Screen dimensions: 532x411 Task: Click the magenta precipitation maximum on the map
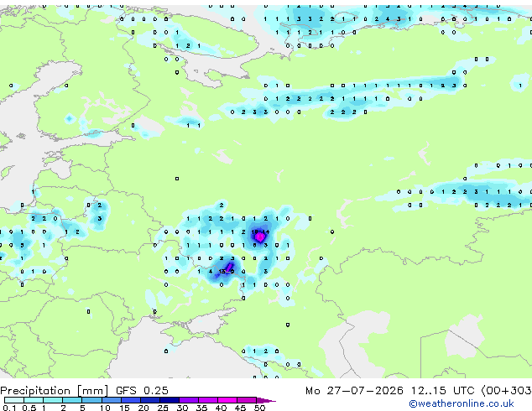(x=260, y=237)
